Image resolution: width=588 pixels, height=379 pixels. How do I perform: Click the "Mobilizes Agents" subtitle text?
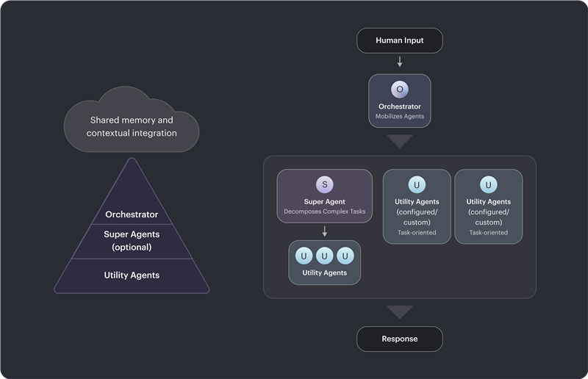399,117
